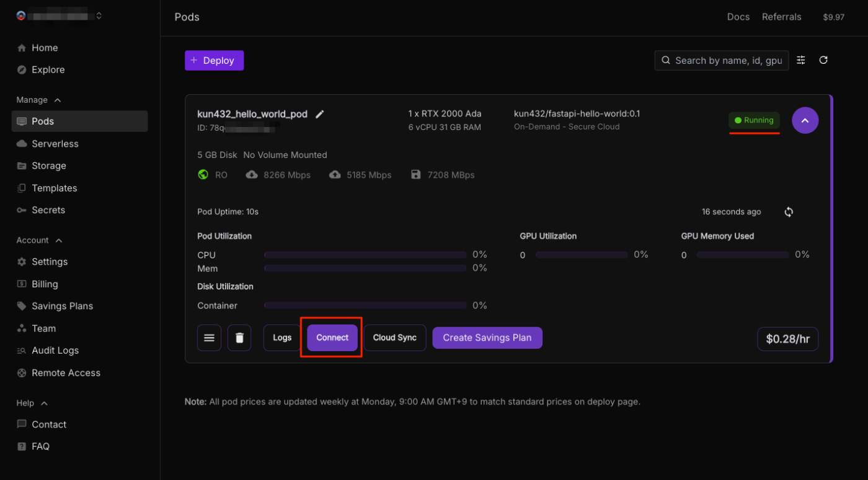The image size is (868, 480).
Task: Click the $0.28/hr price badge
Action: tap(787, 339)
